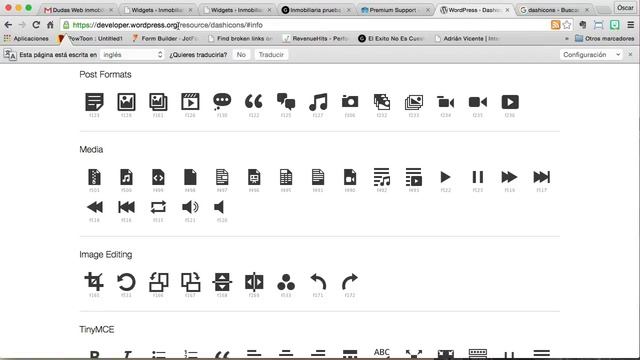Viewport: 640px width, 360px height.
Task: Open the Chrome hamburger menu
Action: (631, 25)
